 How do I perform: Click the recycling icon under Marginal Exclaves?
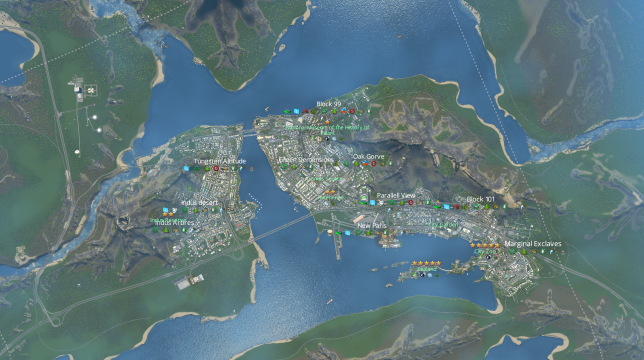click(513, 251)
